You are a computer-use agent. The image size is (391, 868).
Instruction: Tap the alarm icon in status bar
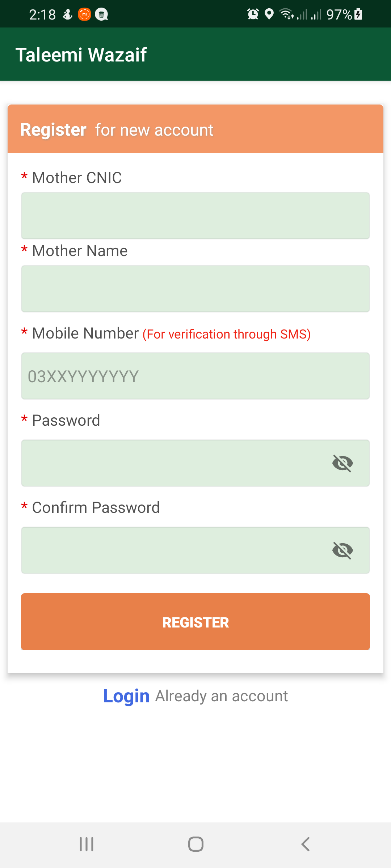(253, 14)
